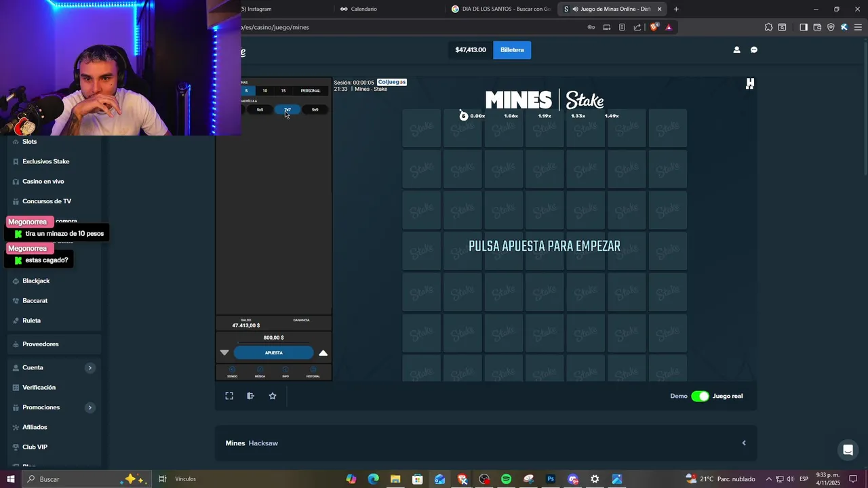Screen dimensions: 868x488
Task: Open fullscreen mode for the Mines game
Action: [x=229, y=396]
